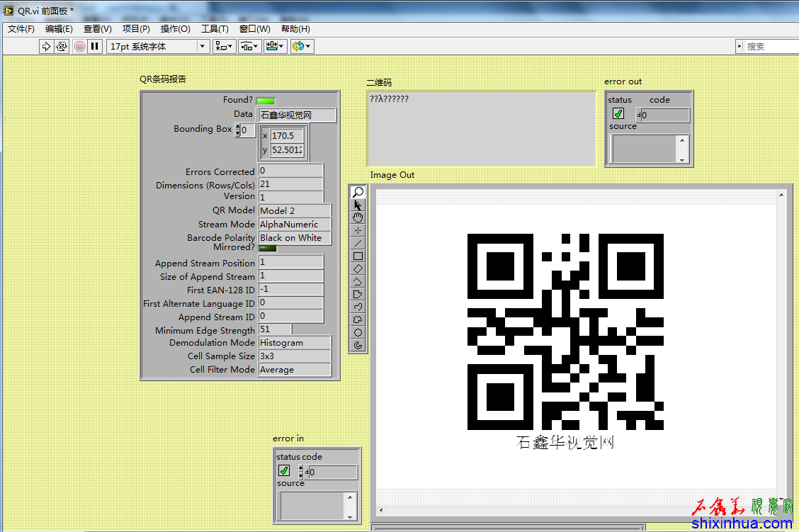Image resolution: width=799 pixels, height=532 pixels.
Task: Click the Found? LED indicator
Action: point(266,101)
